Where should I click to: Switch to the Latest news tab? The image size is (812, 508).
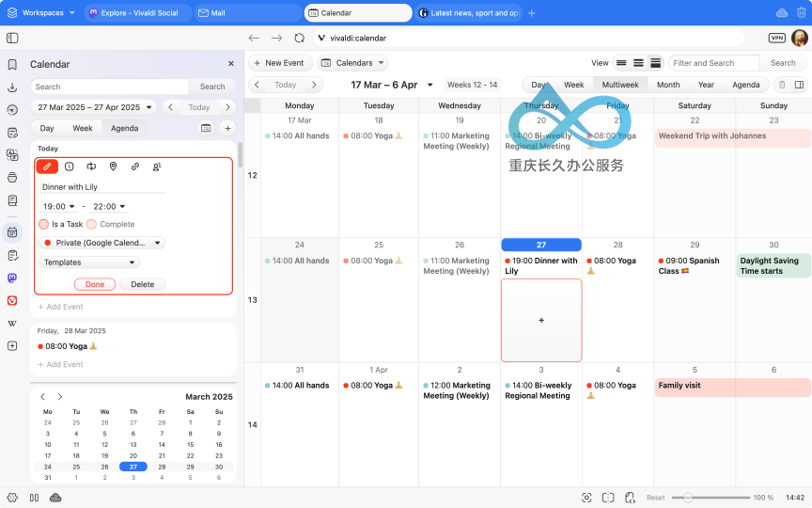(469, 13)
